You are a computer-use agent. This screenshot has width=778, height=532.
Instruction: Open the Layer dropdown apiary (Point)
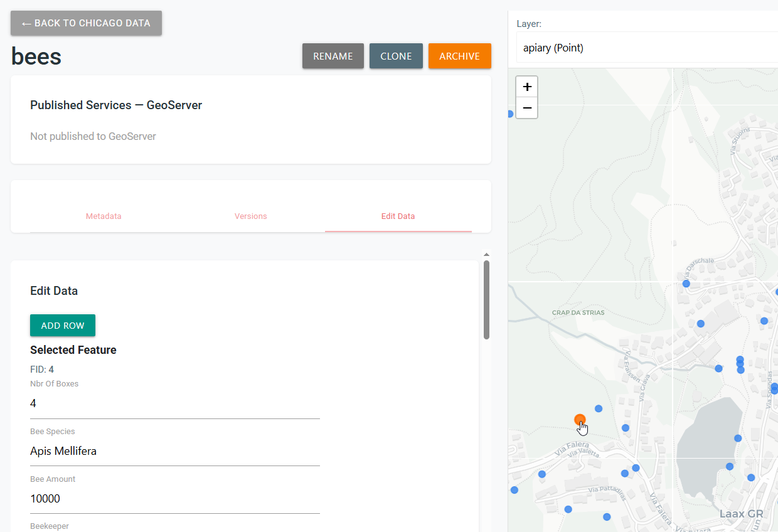[x=647, y=48]
